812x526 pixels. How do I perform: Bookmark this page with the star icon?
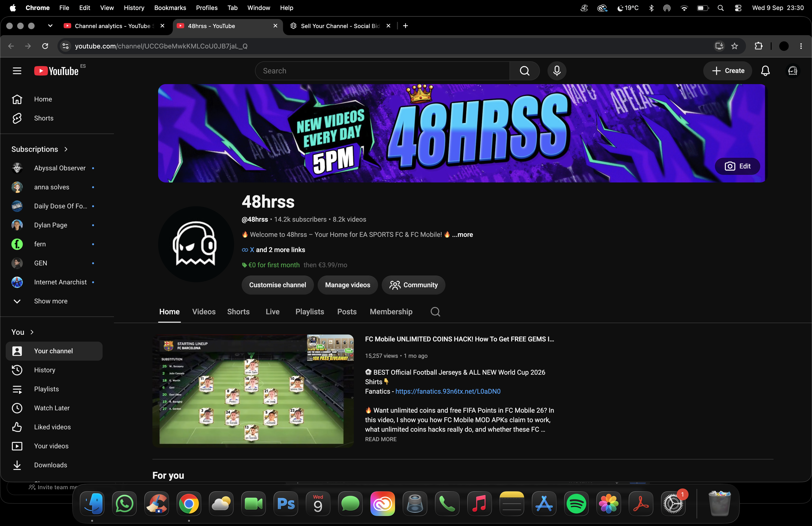[735, 46]
